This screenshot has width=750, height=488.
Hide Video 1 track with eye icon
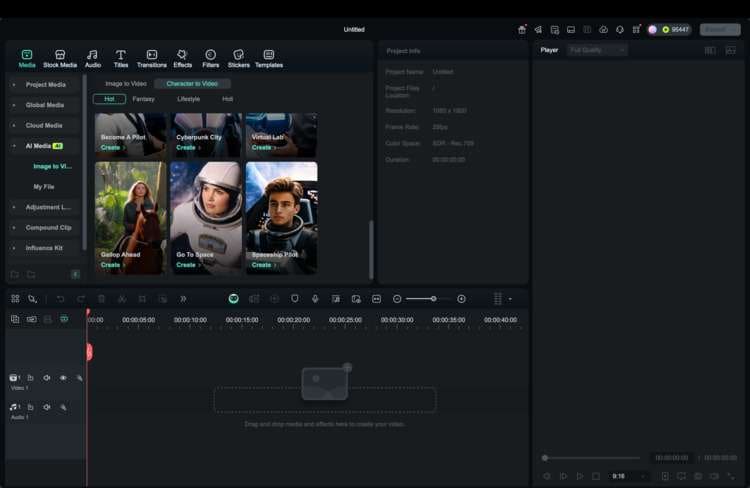click(x=63, y=378)
